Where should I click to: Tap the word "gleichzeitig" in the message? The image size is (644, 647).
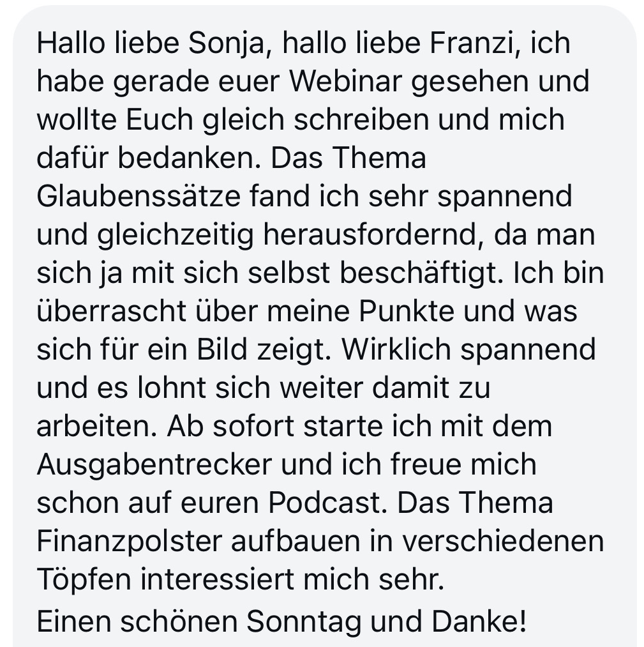(176, 235)
